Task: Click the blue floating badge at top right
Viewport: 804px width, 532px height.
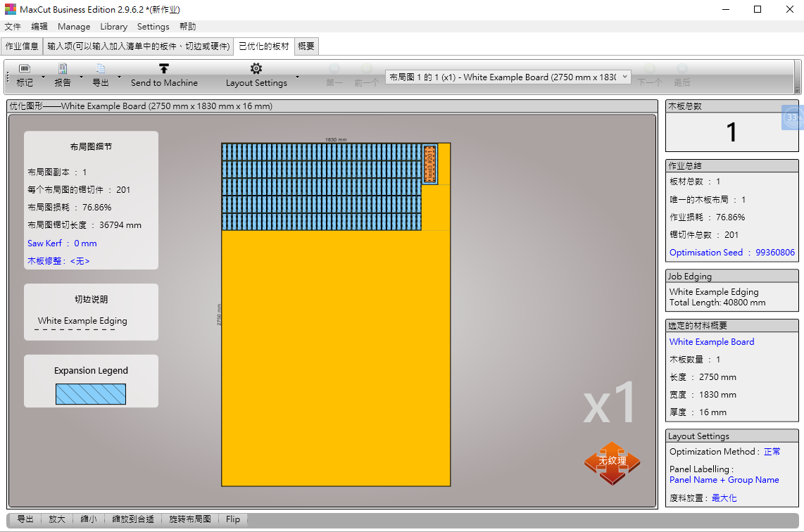Action: 792,118
